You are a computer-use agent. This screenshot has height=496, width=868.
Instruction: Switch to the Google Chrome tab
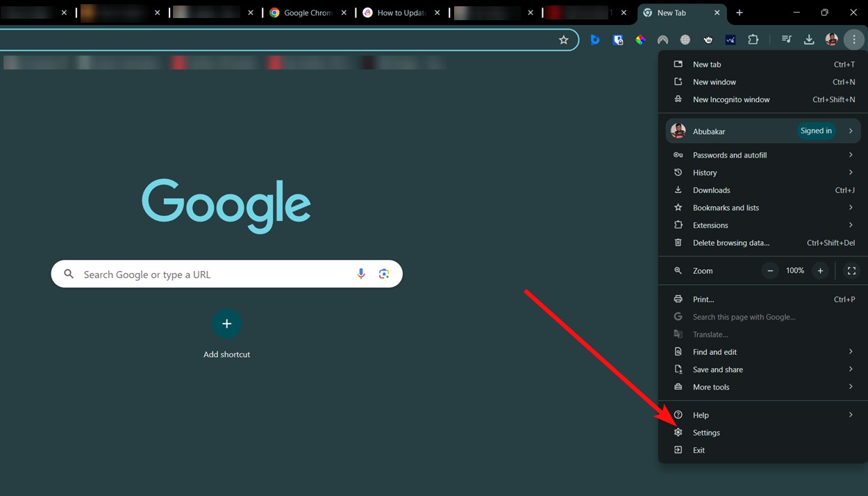pyautogui.click(x=304, y=13)
